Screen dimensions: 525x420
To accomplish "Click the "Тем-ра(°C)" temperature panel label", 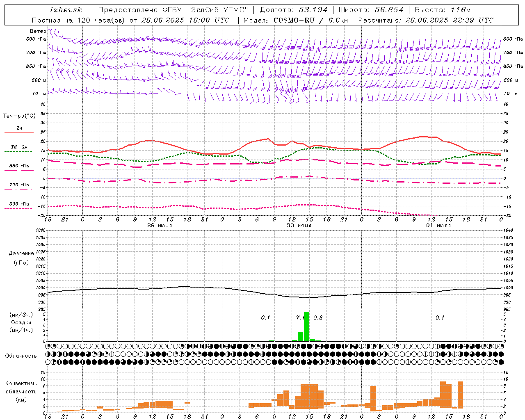I will click(19, 116).
